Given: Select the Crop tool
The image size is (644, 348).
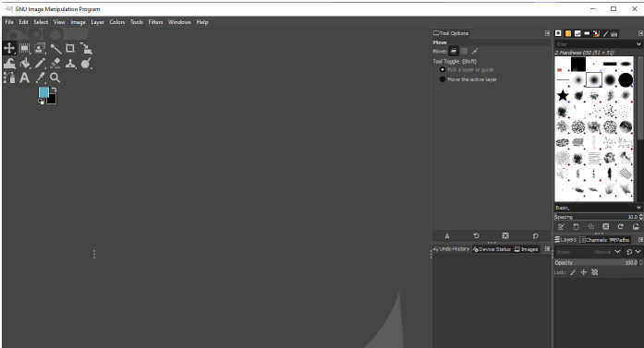Looking at the screenshot, I should click(70, 48).
